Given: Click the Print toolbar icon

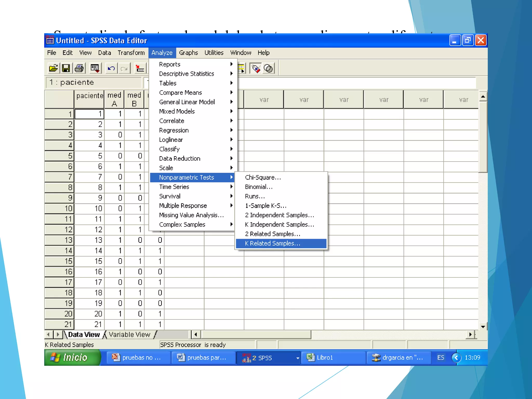Looking at the screenshot, I should [x=79, y=68].
